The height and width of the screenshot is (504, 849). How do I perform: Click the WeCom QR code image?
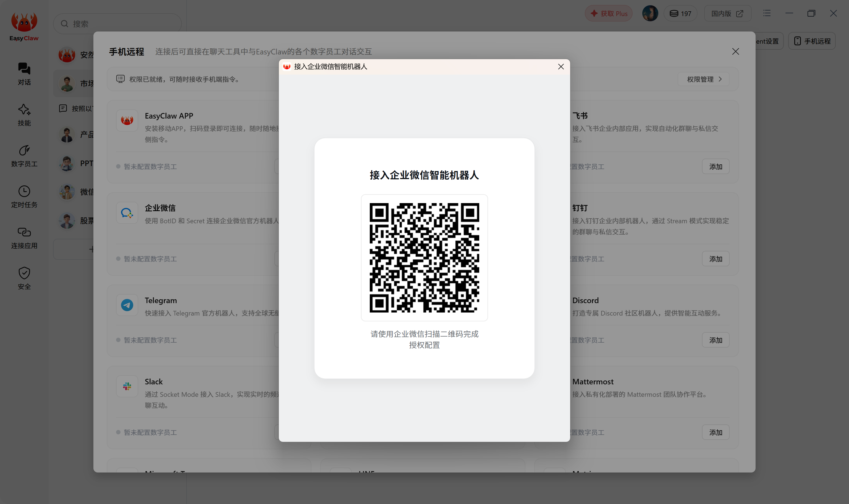(424, 258)
